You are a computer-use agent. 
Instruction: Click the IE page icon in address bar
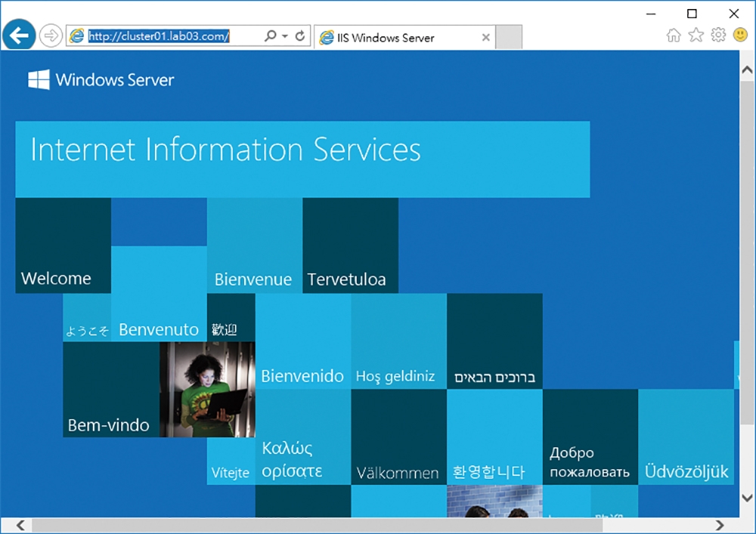point(76,35)
